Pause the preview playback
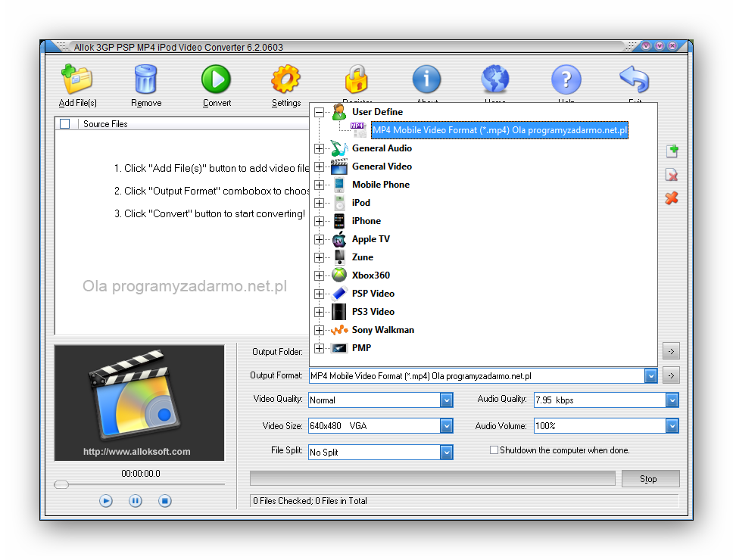This screenshot has height=560, width=733. point(136,501)
